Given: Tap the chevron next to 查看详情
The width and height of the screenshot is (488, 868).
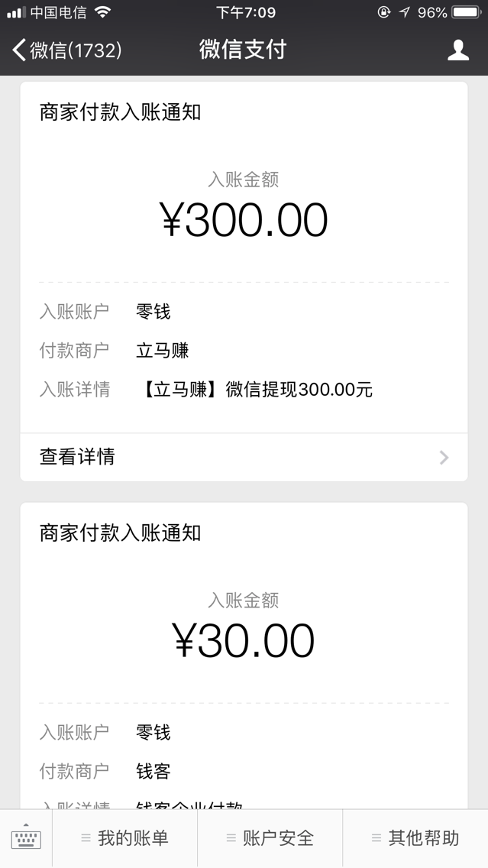Looking at the screenshot, I should click(444, 457).
